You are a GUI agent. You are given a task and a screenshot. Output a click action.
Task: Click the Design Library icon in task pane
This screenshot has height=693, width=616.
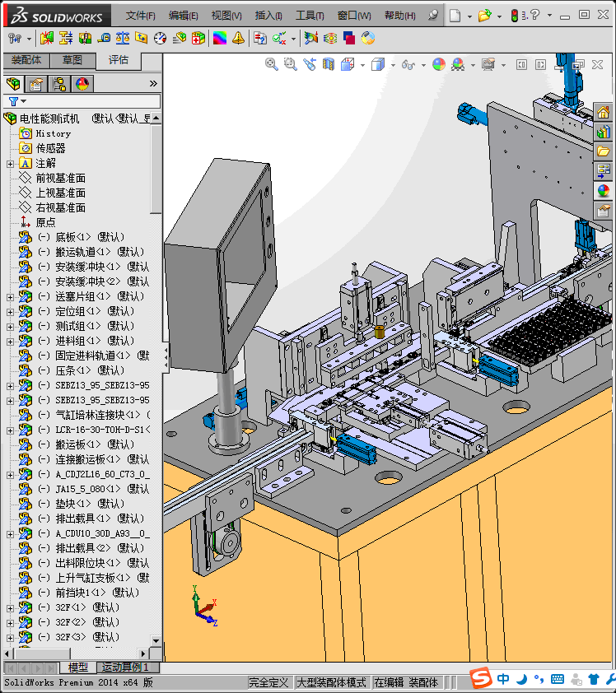coord(604,132)
